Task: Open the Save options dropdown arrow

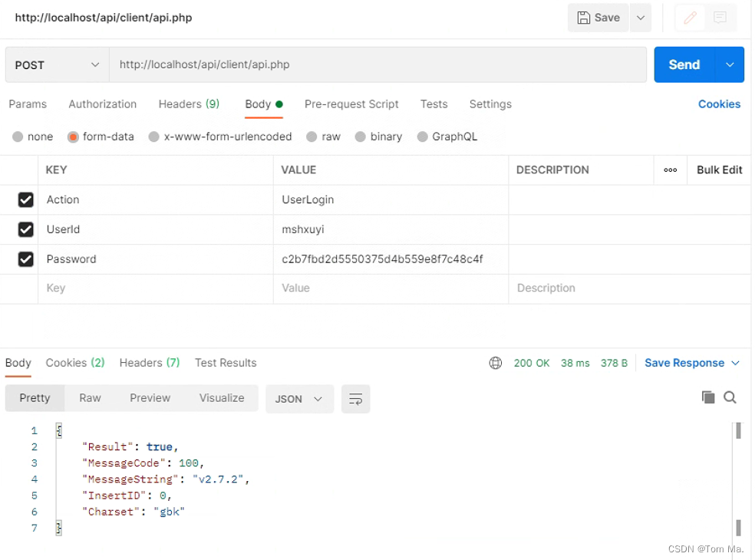Action: click(641, 18)
